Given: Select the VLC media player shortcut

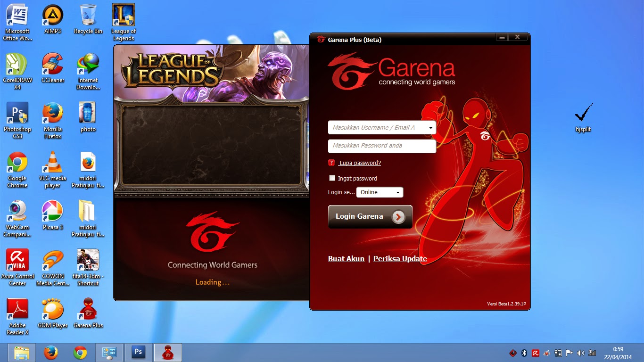Looking at the screenshot, I should tap(53, 169).
